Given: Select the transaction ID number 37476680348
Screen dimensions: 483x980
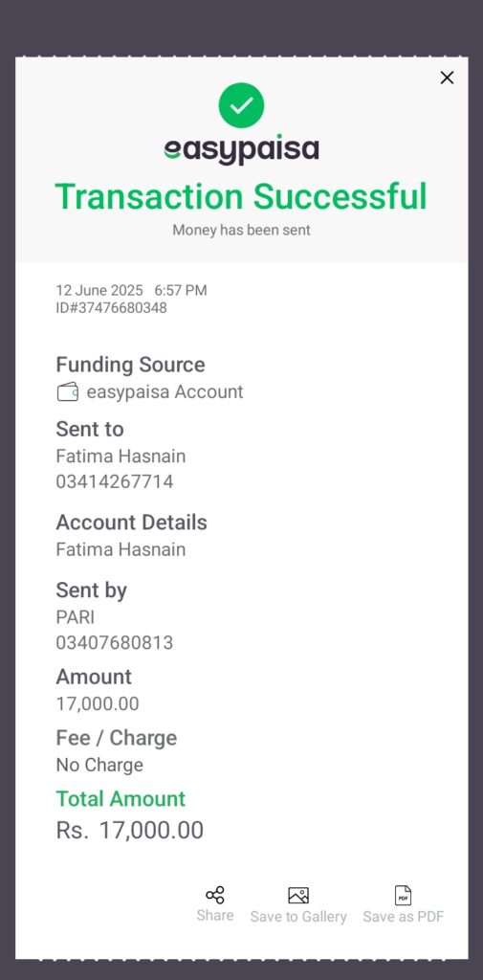Looking at the screenshot, I should [x=118, y=307].
